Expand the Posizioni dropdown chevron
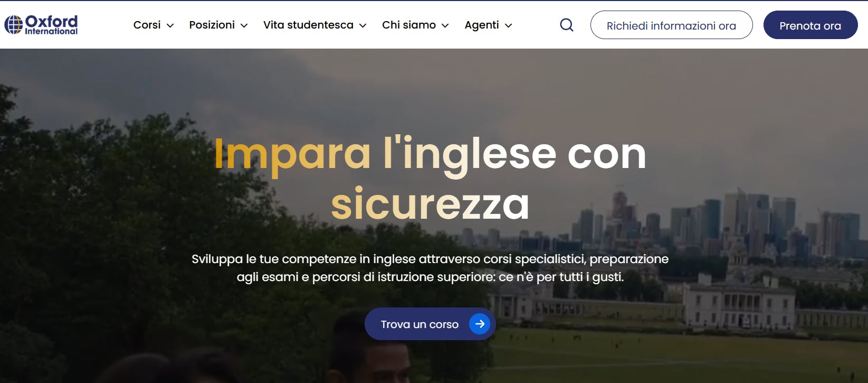 244,25
